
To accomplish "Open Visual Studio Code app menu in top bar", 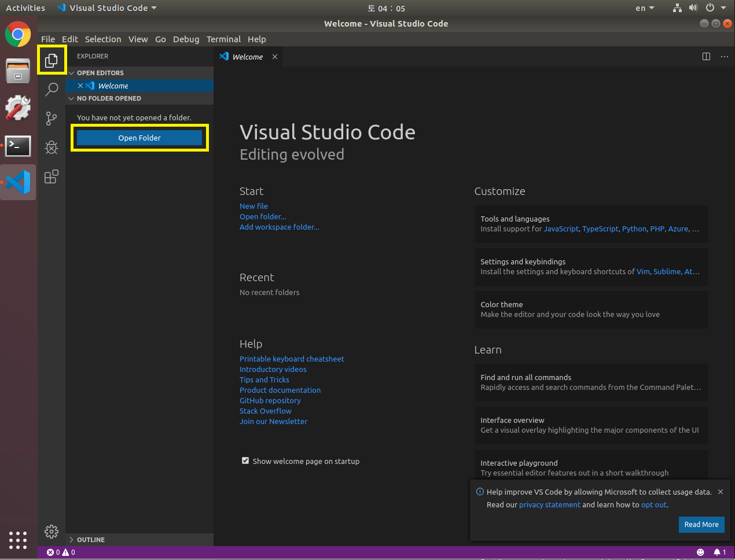I will click(x=107, y=8).
